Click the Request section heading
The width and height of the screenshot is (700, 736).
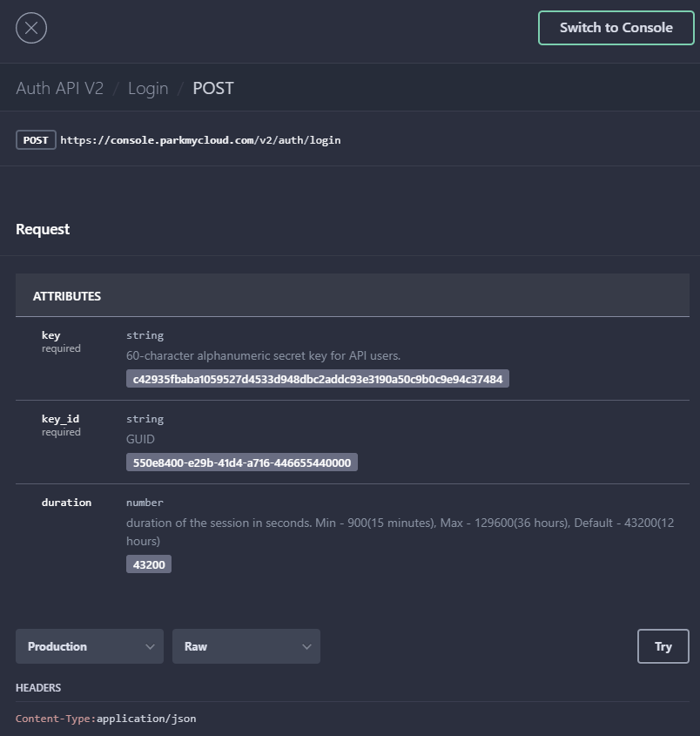[x=43, y=229]
